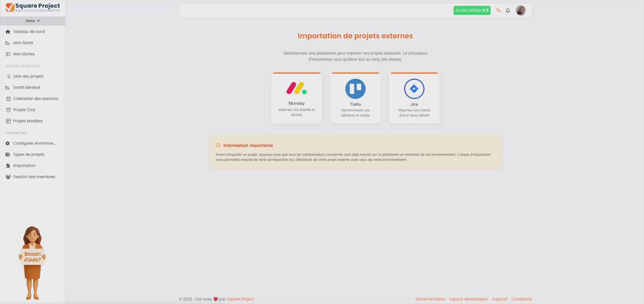The height and width of the screenshot is (304, 644).
Task: Click the chart icon next to Mon Gantt
Action: (8, 43)
